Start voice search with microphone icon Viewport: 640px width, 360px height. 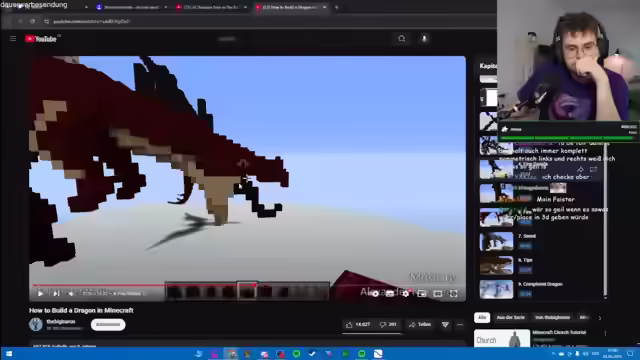[x=424, y=39]
